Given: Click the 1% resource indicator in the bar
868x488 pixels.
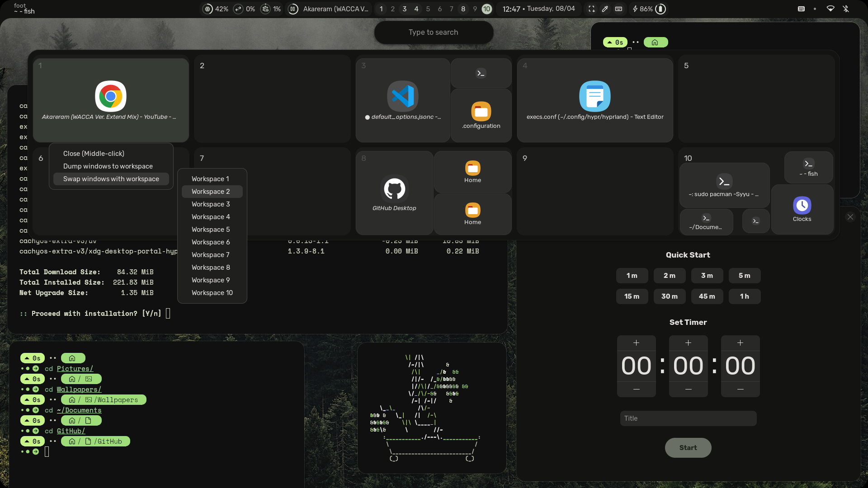Looking at the screenshot, I should [271, 9].
